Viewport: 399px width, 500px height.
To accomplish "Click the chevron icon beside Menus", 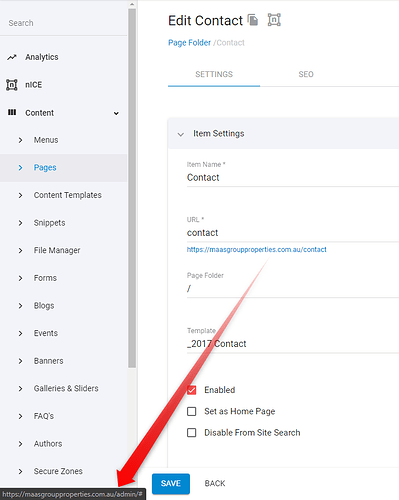I will pyautogui.click(x=20, y=140).
